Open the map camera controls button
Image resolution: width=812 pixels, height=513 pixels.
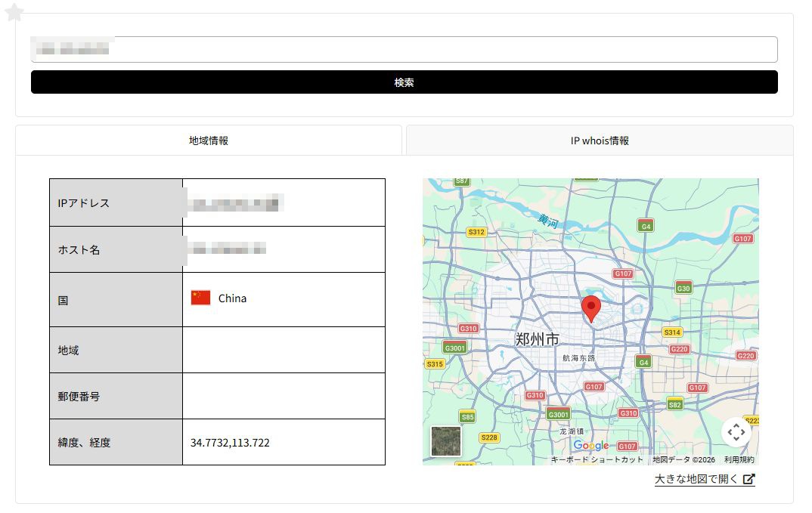(x=736, y=432)
